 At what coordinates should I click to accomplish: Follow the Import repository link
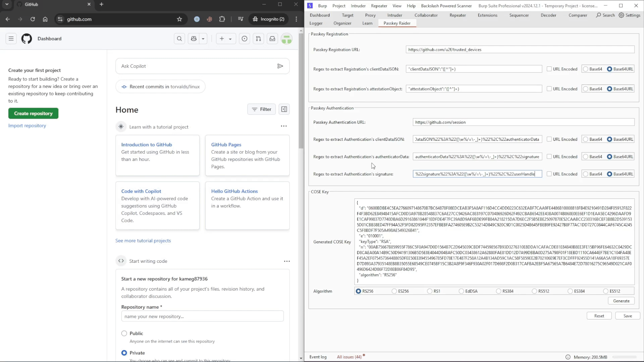[27, 126]
